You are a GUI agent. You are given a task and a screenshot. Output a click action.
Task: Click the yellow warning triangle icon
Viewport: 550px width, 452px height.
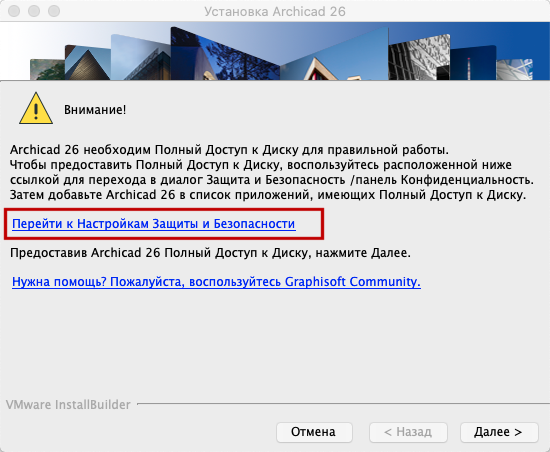tap(36, 109)
